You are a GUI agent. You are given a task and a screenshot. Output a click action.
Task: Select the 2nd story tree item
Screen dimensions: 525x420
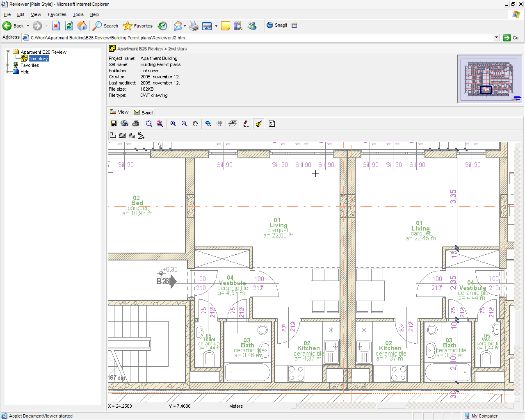(38, 59)
